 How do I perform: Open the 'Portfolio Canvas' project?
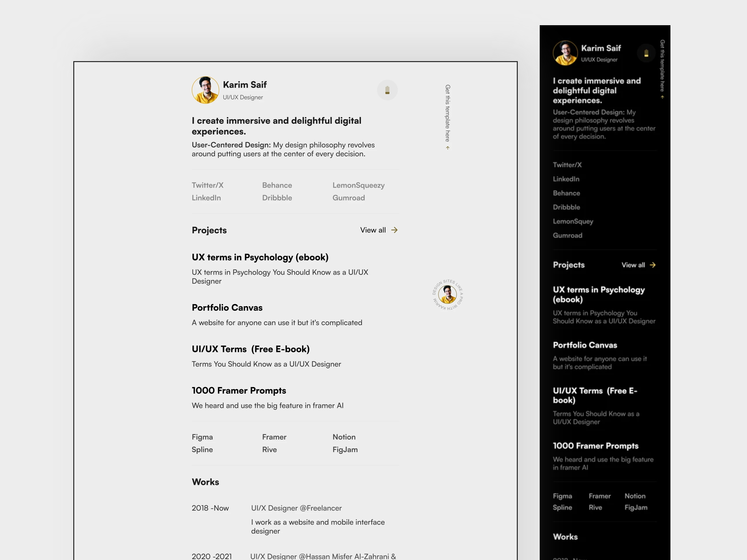(227, 308)
